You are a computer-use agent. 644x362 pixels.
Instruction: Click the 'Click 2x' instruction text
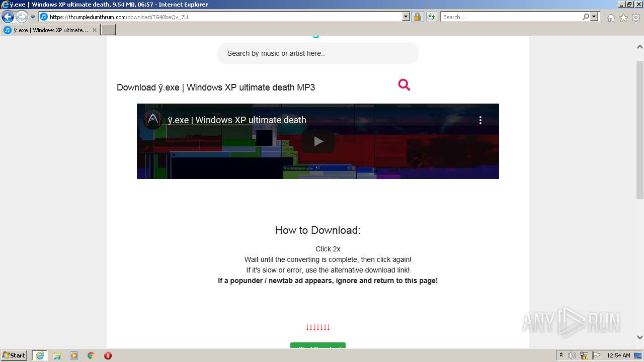click(x=328, y=249)
